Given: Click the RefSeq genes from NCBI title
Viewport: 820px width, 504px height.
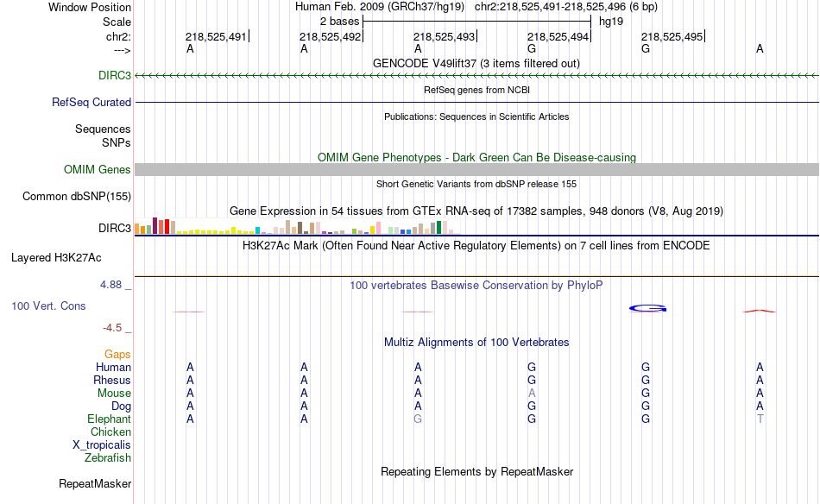Looking at the screenshot, I should (x=477, y=90).
